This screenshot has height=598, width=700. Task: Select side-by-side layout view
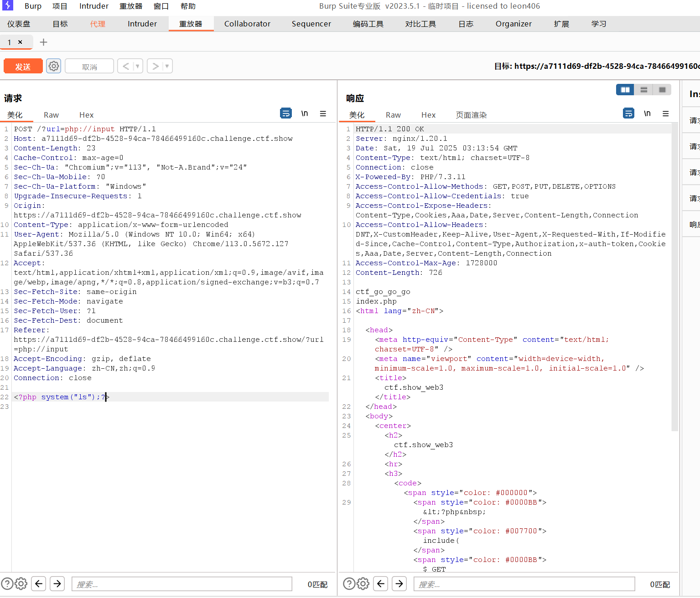tap(625, 90)
